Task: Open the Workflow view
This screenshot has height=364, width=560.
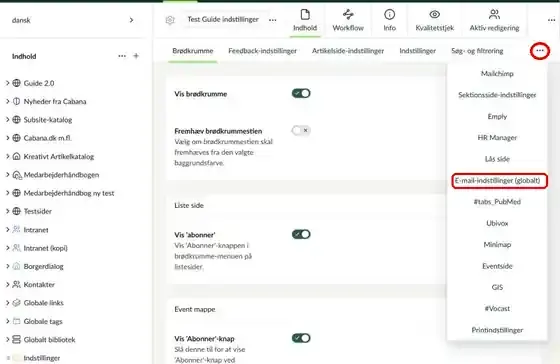Action: (348, 20)
